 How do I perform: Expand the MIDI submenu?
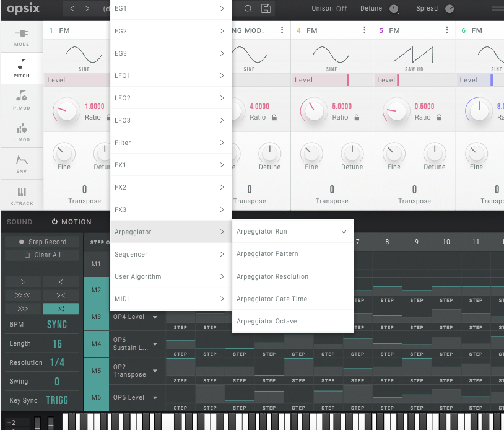pyautogui.click(x=171, y=299)
